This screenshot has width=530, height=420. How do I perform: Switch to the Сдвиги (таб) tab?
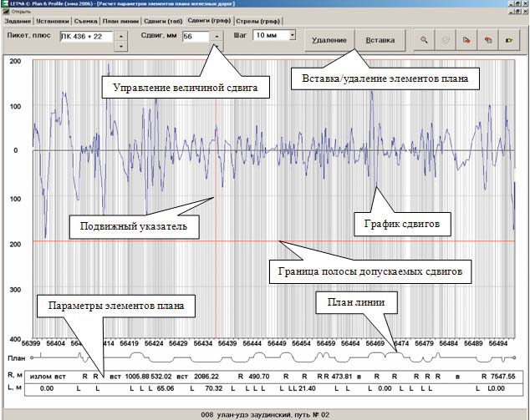pyautogui.click(x=163, y=19)
